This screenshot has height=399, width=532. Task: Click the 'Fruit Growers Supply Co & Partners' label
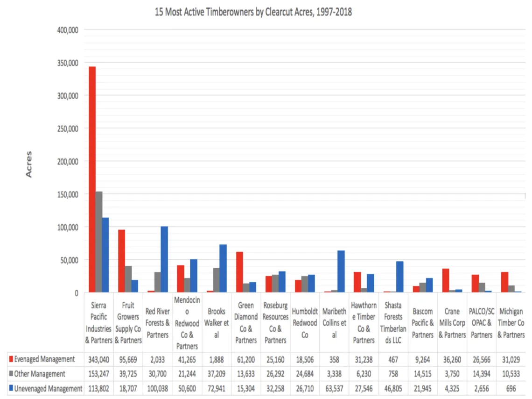click(128, 323)
